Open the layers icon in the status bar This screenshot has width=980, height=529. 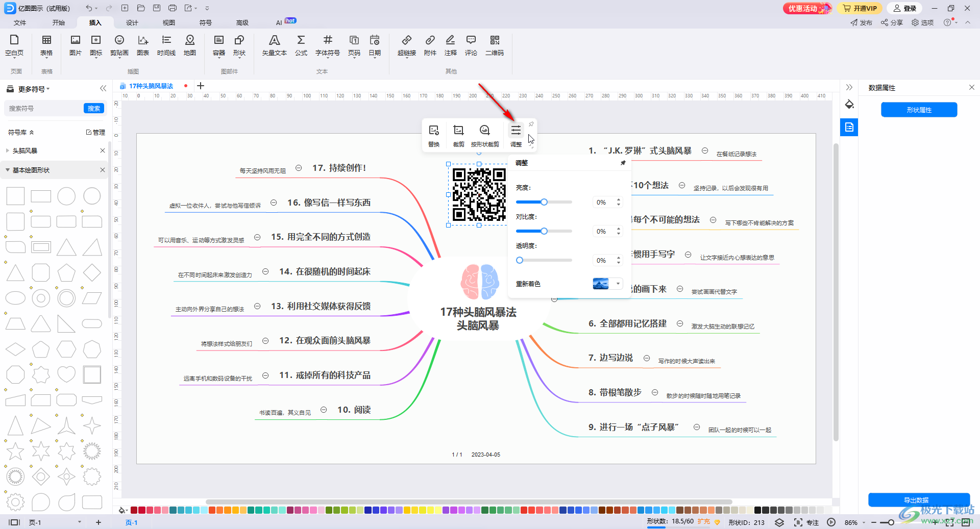[x=779, y=522]
